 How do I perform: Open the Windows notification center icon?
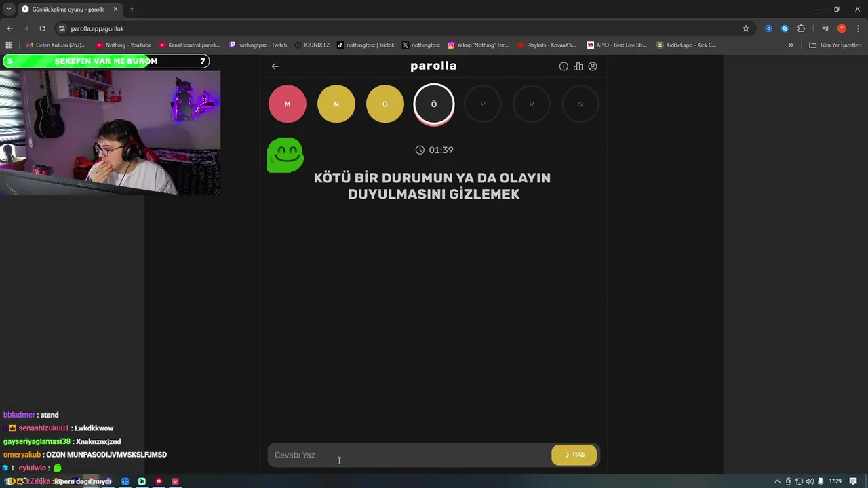point(854,481)
